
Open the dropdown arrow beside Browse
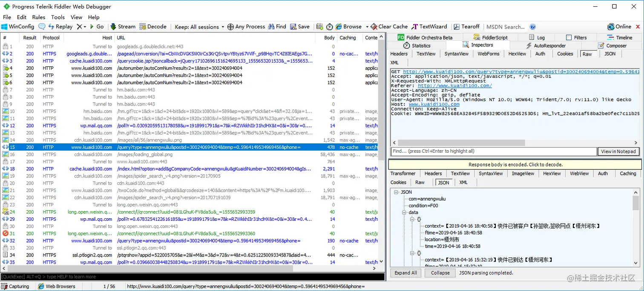367,27
